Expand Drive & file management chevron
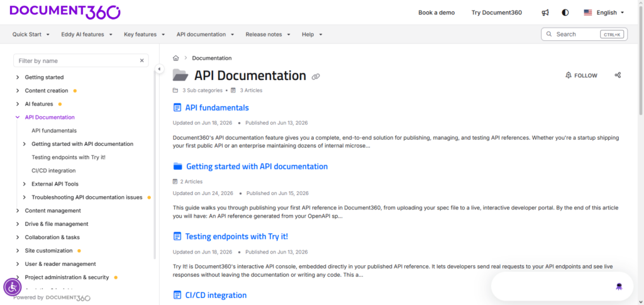 tap(17, 224)
